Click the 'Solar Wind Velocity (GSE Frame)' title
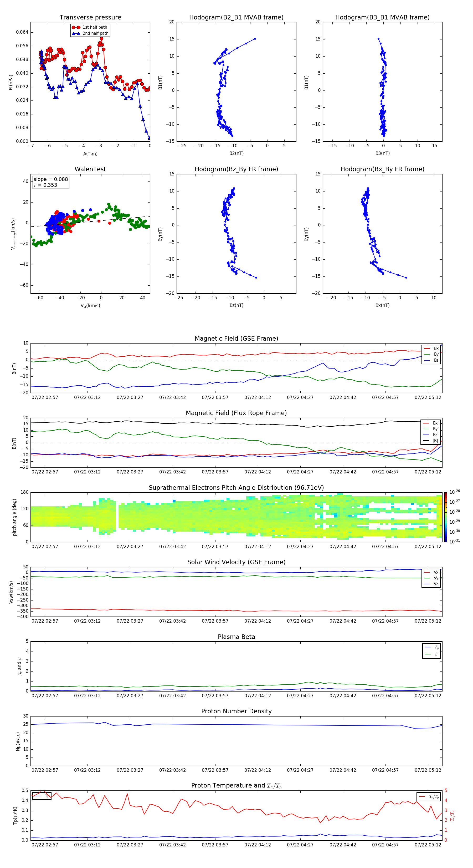 (236, 562)
